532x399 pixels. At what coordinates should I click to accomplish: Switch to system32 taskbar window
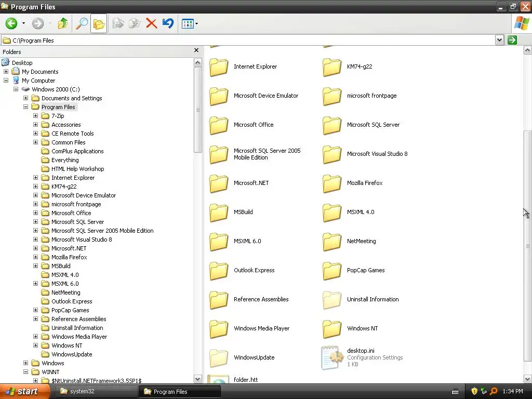(97, 391)
